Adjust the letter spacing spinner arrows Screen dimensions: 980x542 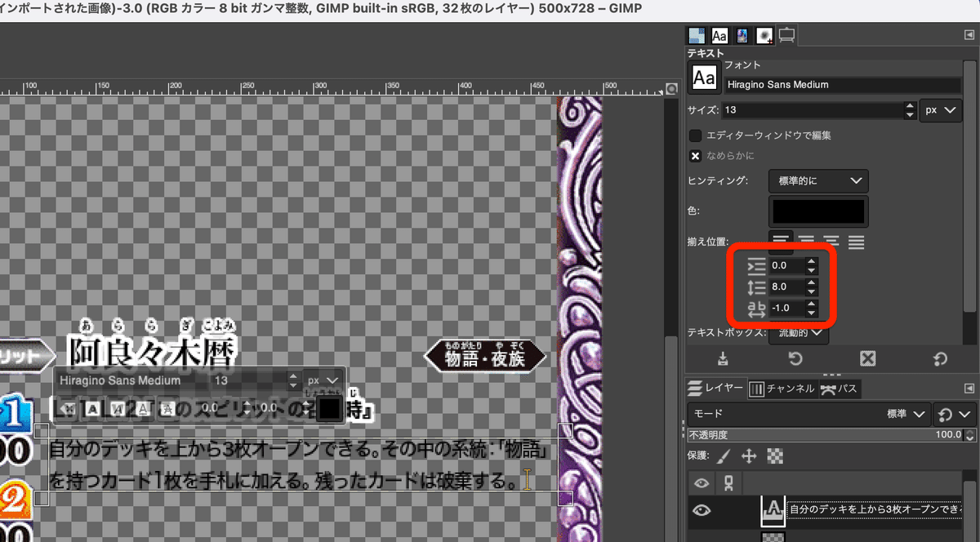pos(811,308)
